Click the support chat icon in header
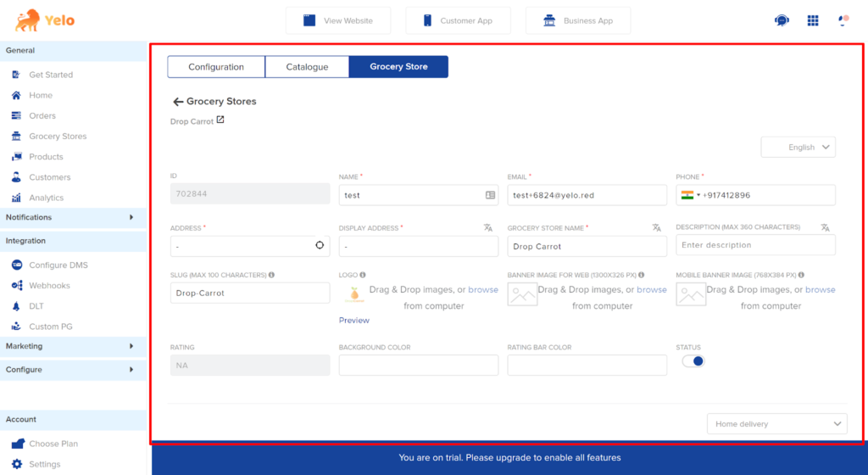 [782, 20]
